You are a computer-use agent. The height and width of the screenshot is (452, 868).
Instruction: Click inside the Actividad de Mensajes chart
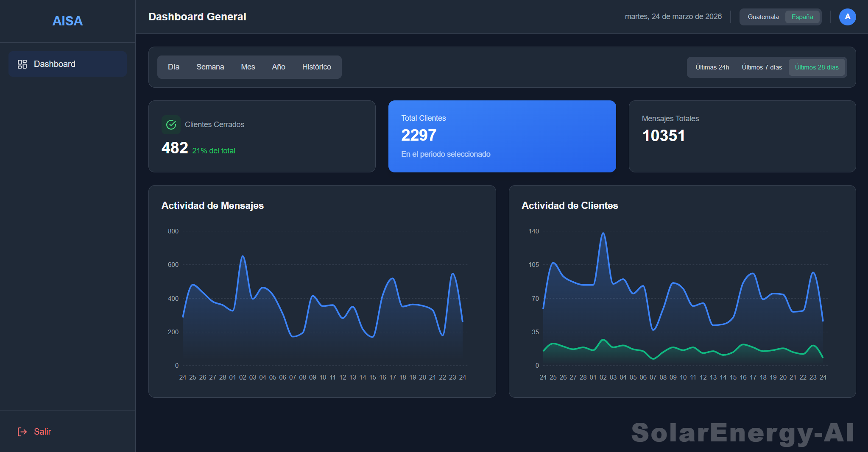(x=322, y=297)
